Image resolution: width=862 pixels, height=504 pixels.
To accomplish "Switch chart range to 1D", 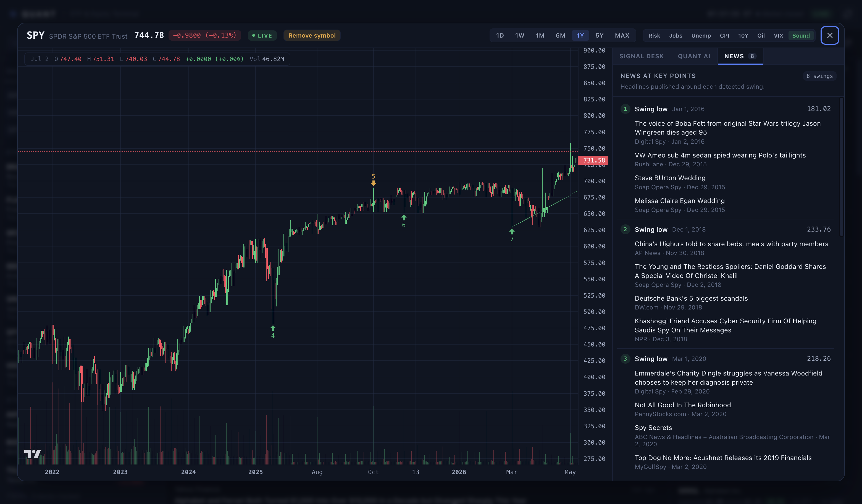I will (x=500, y=36).
